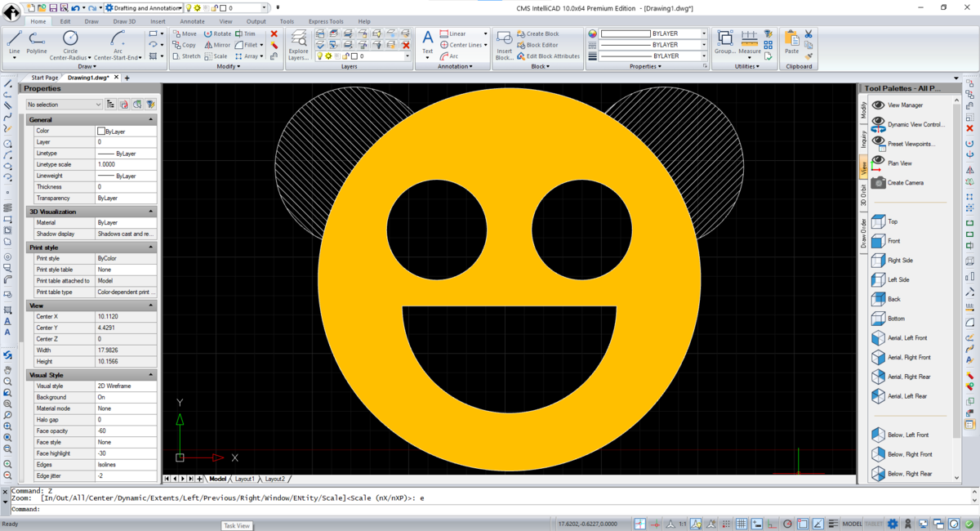Toggle the snap dots setting in status bar
The width and height of the screenshot is (980, 531).
click(x=726, y=524)
